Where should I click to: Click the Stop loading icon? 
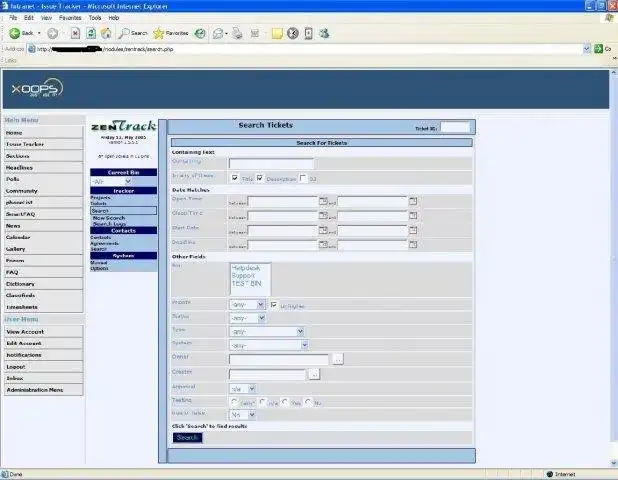pos(75,33)
